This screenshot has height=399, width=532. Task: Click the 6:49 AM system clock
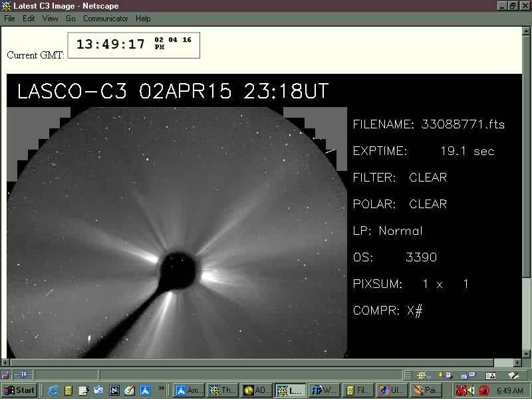click(510, 391)
